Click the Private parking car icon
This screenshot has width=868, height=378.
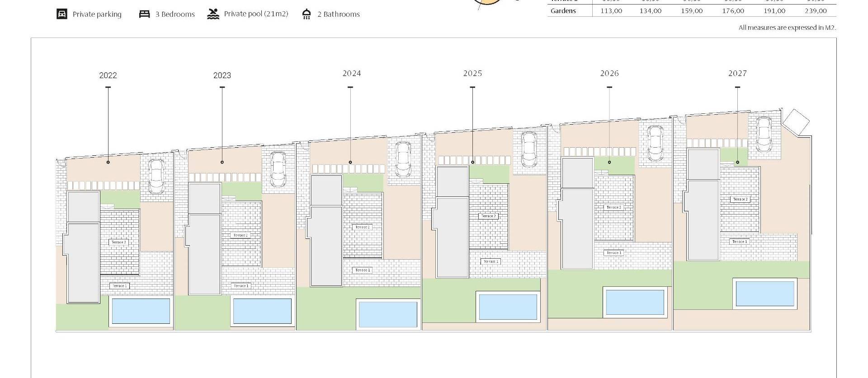pyautogui.click(x=62, y=14)
